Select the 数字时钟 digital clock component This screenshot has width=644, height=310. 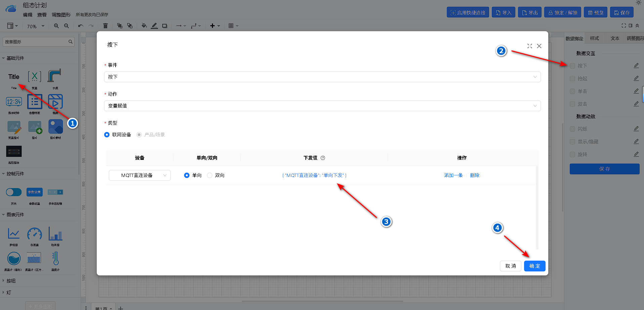(x=14, y=102)
